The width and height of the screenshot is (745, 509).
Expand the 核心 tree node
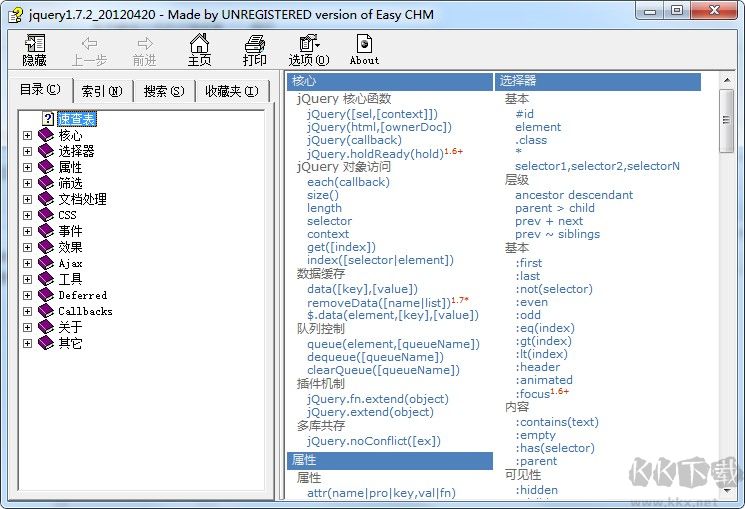[28, 135]
